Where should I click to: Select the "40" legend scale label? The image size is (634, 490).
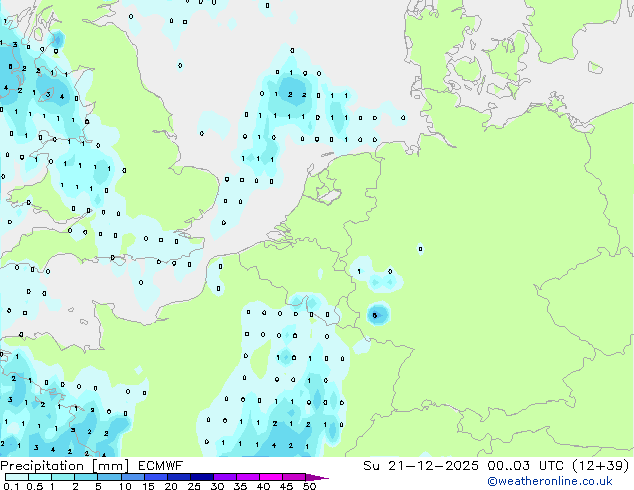click(263, 486)
